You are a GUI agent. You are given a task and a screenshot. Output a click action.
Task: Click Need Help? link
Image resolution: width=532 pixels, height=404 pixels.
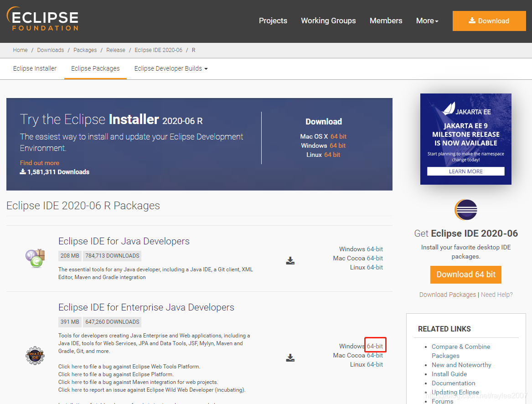coord(497,295)
